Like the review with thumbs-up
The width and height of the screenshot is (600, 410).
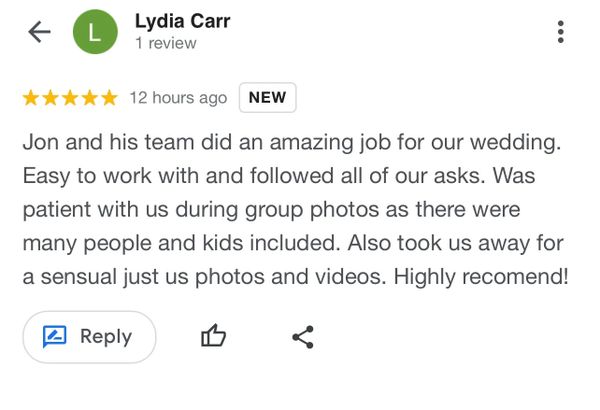[214, 337]
